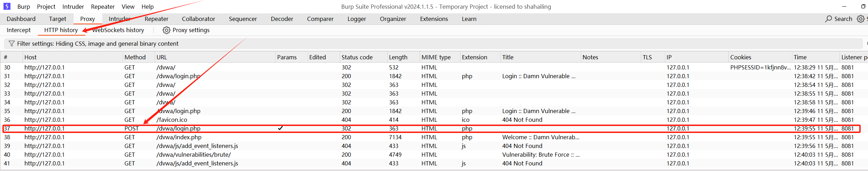The height and width of the screenshot is (171, 868).
Task: Click 'Vulnerability: Brute Force' title cell
Action: (x=541, y=155)
